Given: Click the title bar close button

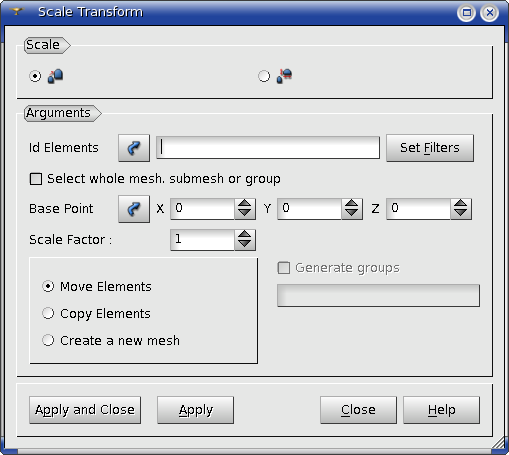Looking at the screenshot, I should point(489,13).
